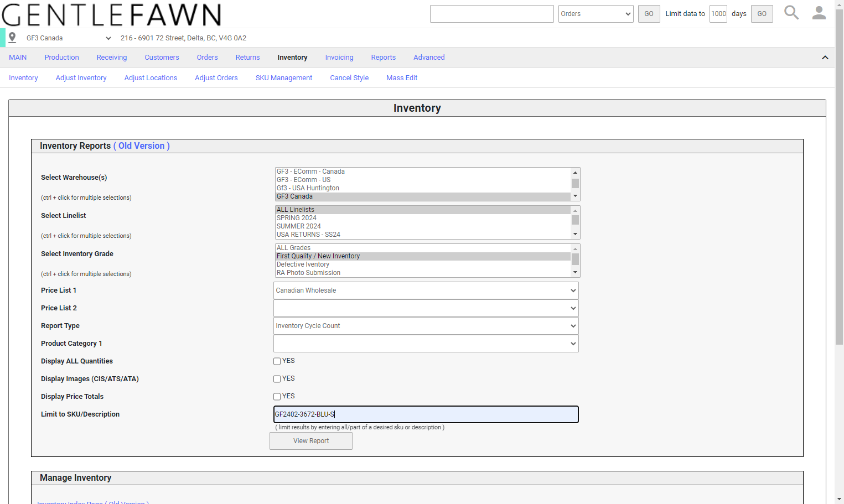Open Mass Edit submenu link
This screenshot has width=844, height=504.
402,78
